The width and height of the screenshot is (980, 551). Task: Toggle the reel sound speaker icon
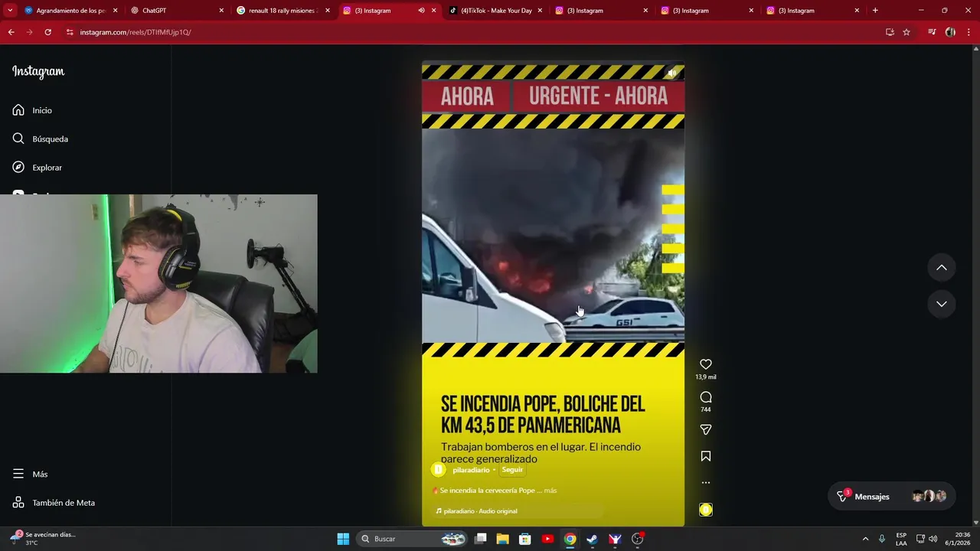point(671,73)
